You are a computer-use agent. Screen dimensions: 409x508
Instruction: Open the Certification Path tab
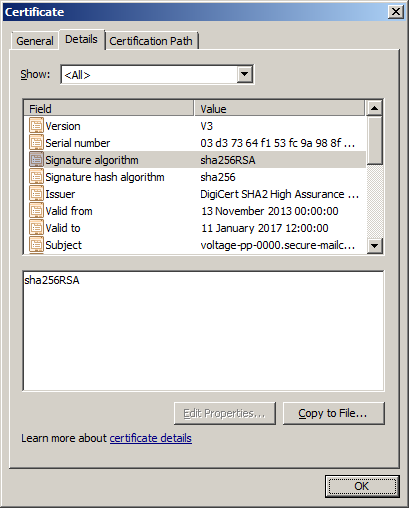[151, 41]
